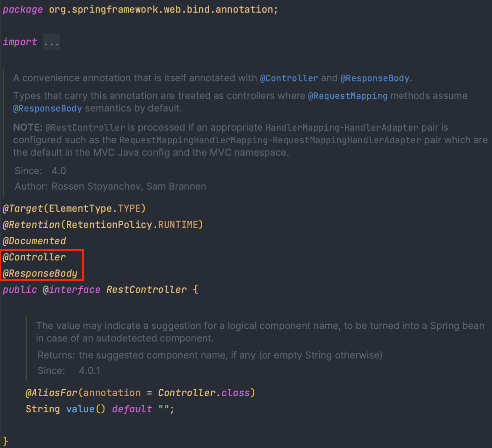Click the package keyword at top
492x448 pixels.
click(x=23, y=10)
